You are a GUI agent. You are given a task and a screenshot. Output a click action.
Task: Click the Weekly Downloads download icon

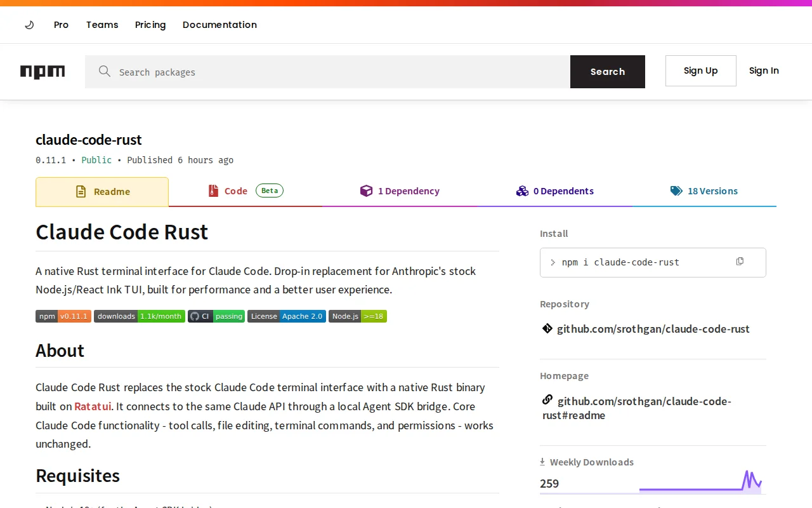[x=542, y=462]
